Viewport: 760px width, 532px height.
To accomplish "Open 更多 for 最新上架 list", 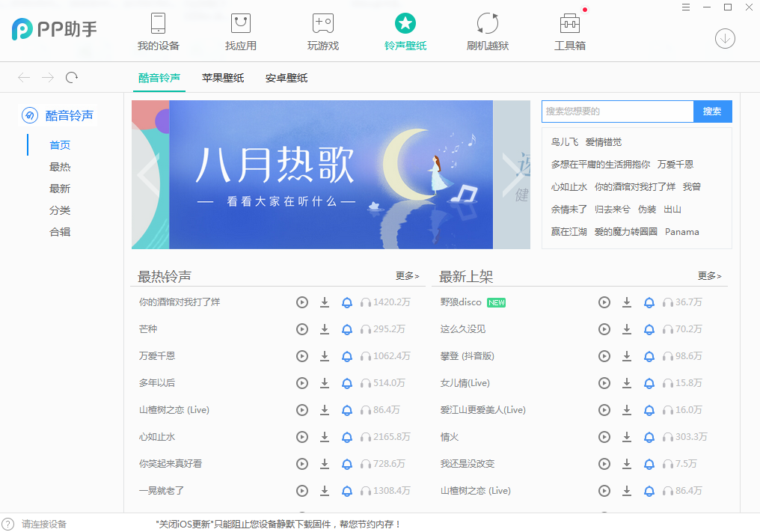I will pyautogui.click(x=709, y=275).
